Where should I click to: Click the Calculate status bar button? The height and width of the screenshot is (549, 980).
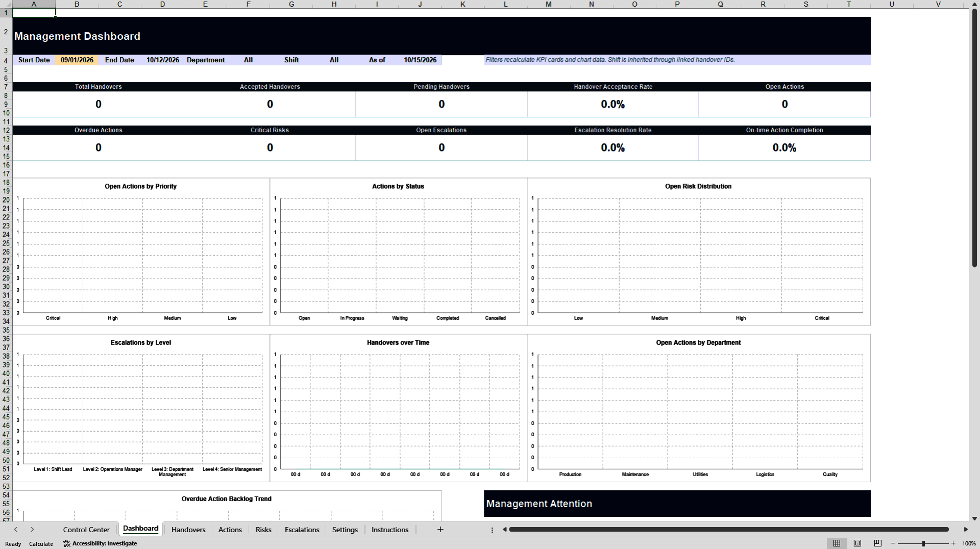click(x=41, y=544)
